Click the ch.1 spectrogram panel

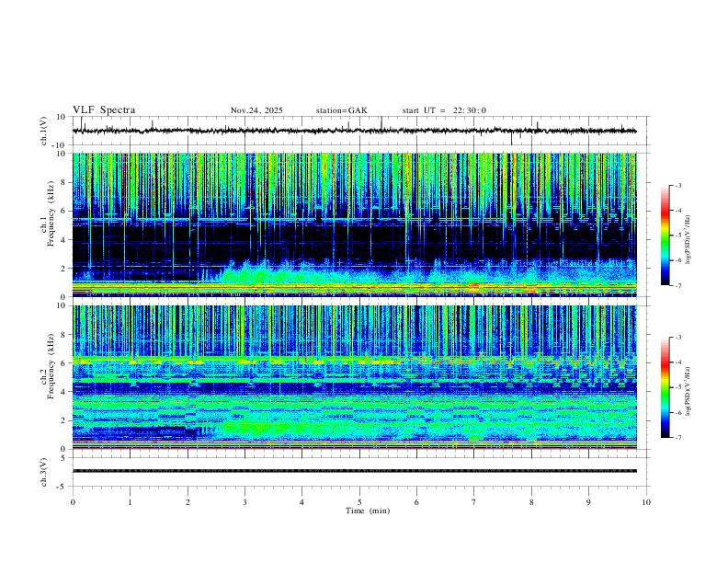pos(354,224)
